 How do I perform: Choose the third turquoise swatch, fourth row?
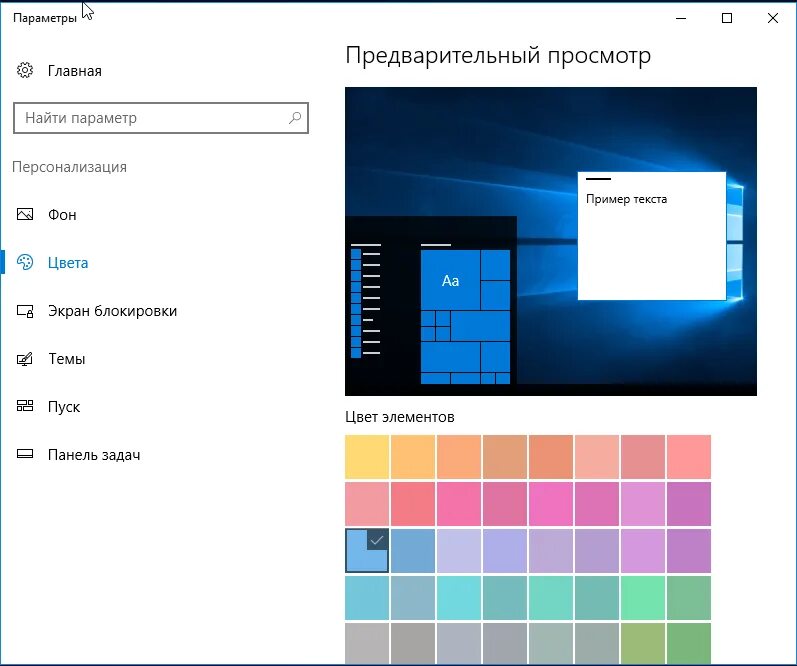click(x=459, y=598)
